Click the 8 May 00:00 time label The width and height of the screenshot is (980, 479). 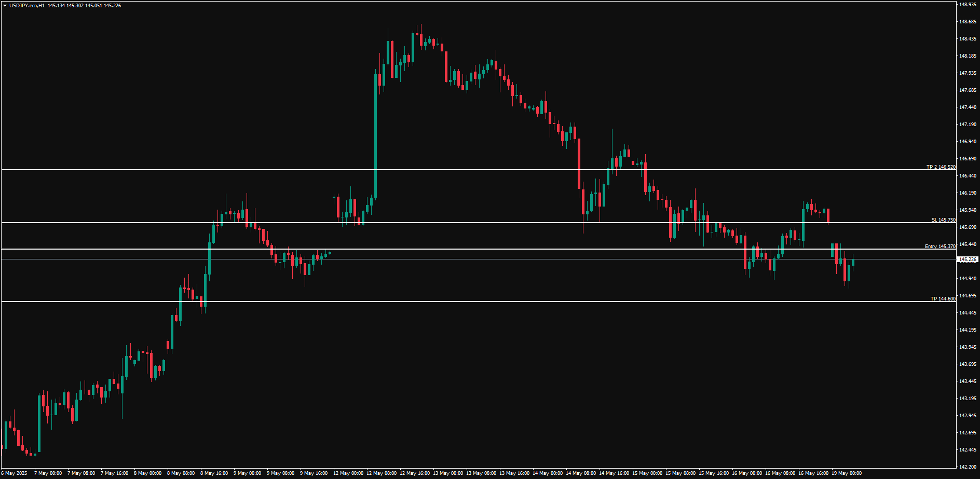(147, 473)
